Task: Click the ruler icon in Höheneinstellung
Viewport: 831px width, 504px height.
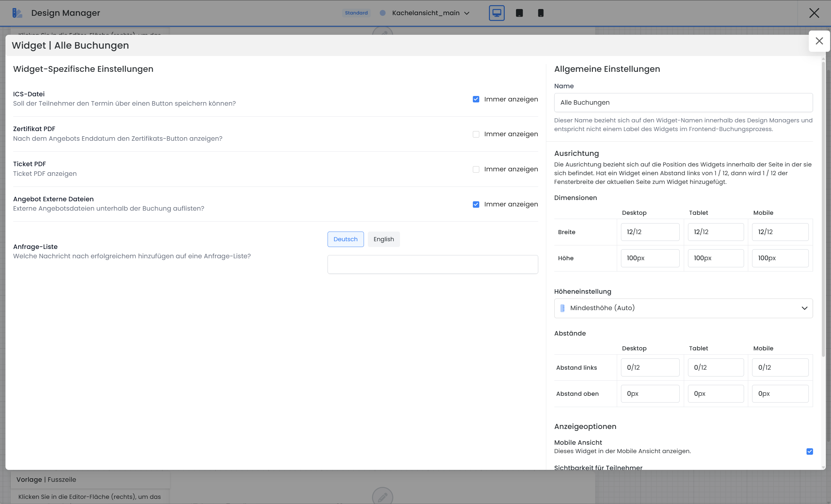Action: [x=562, y=308]
